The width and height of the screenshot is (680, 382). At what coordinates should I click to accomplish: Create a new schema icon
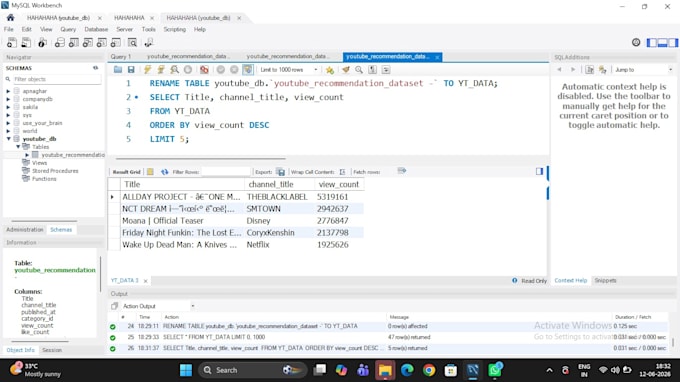tap(59, 42)
